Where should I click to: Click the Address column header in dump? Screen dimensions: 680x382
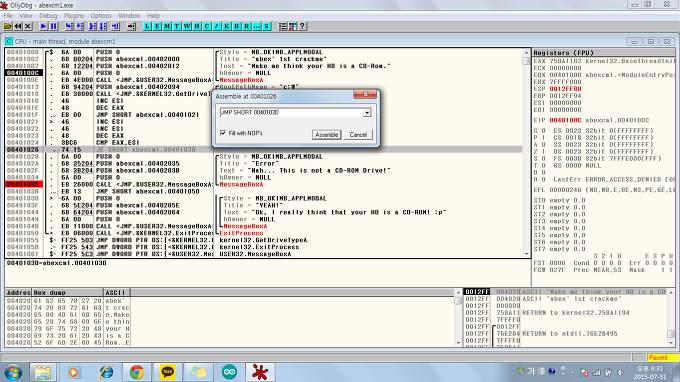(18, 293)
